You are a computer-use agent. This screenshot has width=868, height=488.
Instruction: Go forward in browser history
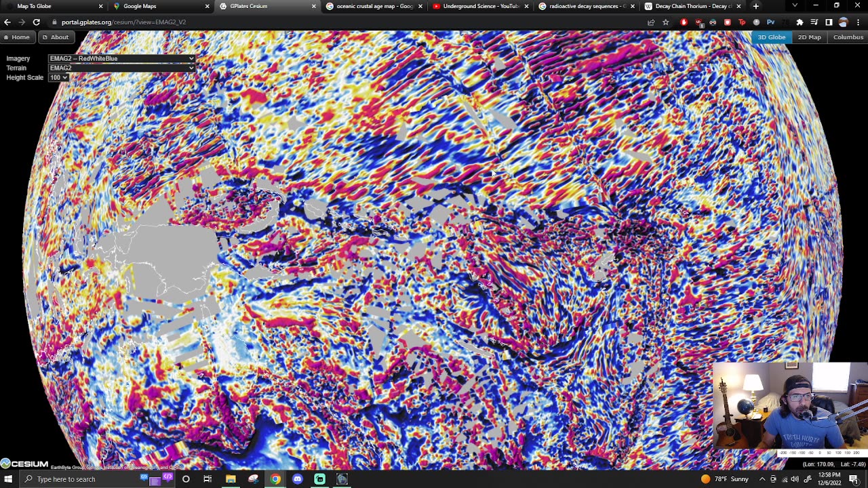click(x=22, y=22)
